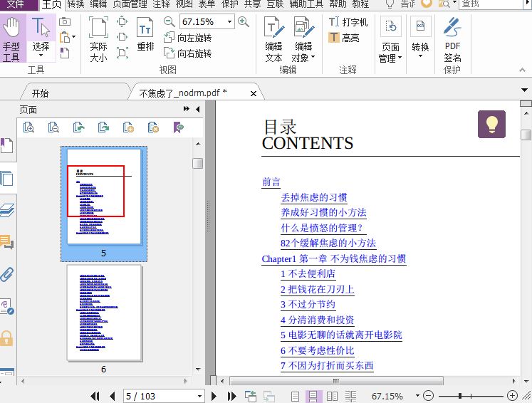Switch to the Protect (保护) ribbon tab
532x403 pixels.
click(230, 4)
